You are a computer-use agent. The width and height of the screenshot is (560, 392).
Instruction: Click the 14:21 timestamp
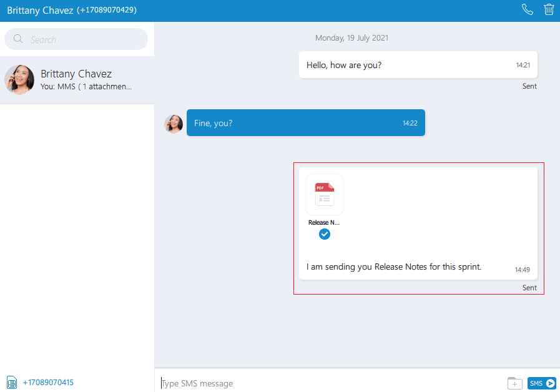click(x=523, y=65)
